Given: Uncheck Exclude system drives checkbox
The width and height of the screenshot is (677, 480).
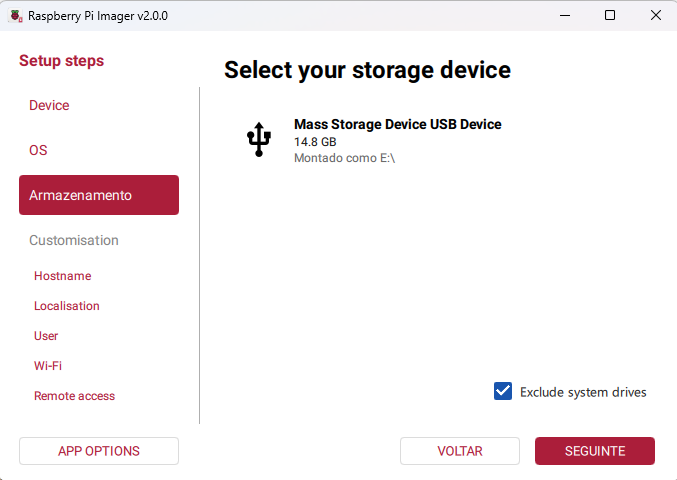Looking at the screenshot, I should (503, 391).
